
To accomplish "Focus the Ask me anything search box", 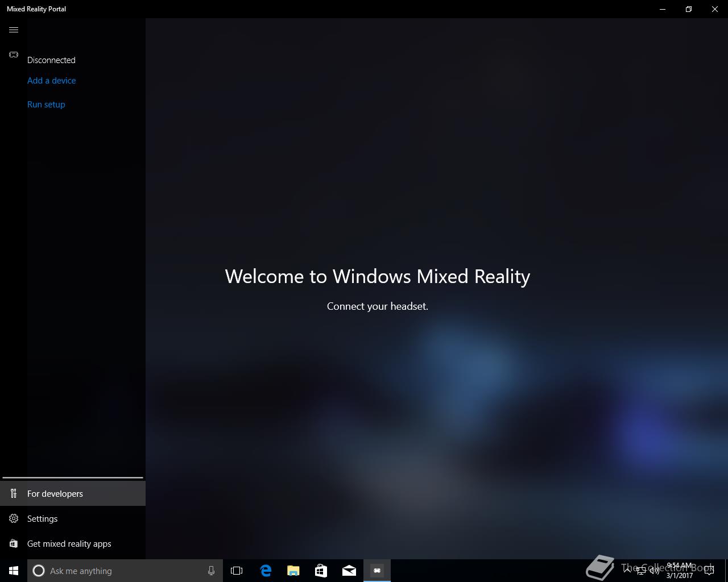I will pyautogui.click(x=125, y=571).
